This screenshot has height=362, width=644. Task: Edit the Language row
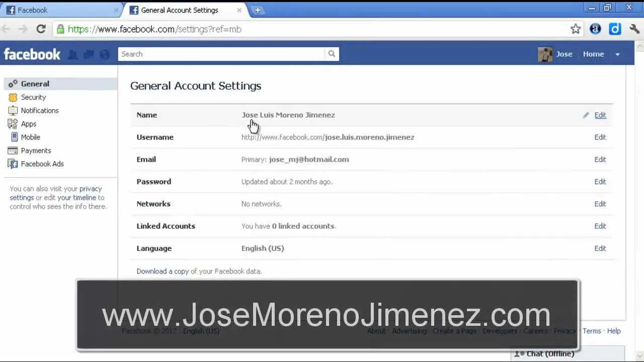(600, 248)
